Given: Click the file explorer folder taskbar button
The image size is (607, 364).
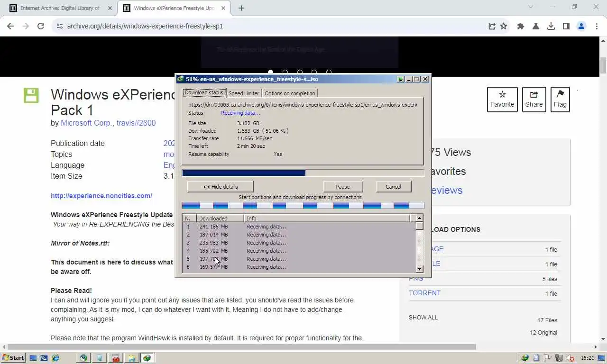Looking at the screenshot, I should [131, 358].
